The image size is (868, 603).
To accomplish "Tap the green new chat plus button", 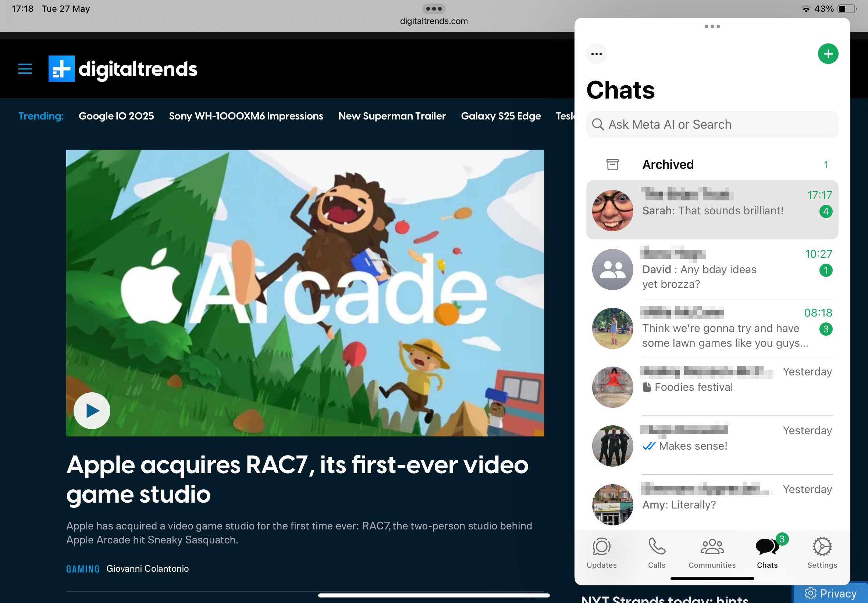I will click(x=828, y=54).
